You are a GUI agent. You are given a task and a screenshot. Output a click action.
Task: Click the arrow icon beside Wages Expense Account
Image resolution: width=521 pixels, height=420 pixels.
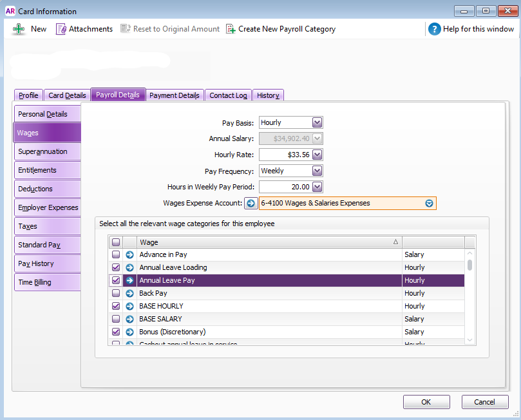[x=251, y=204]
